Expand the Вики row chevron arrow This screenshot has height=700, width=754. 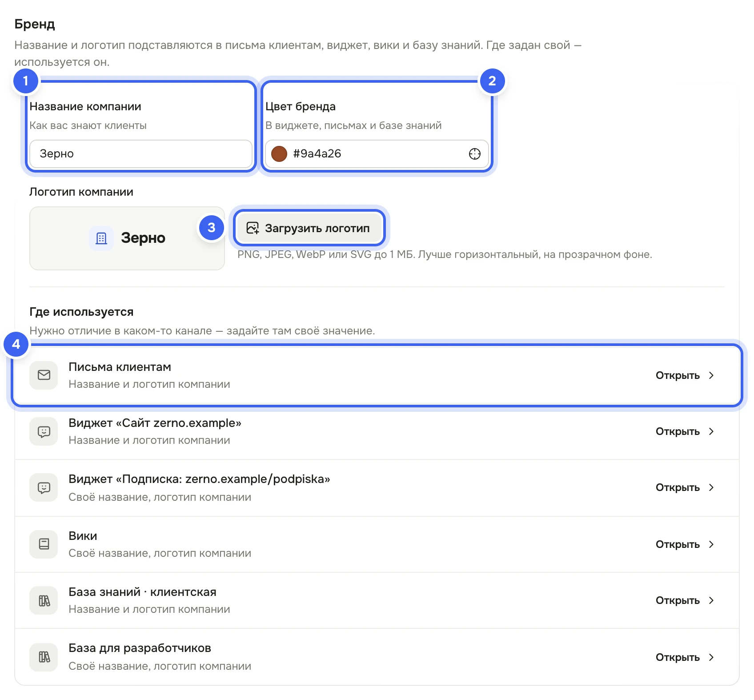pyautogui.click(x=711, y=544)
